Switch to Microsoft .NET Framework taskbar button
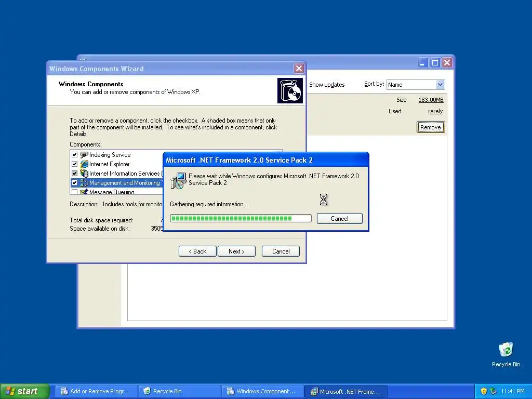The image size is (532, 399). [x=345, y=392]
